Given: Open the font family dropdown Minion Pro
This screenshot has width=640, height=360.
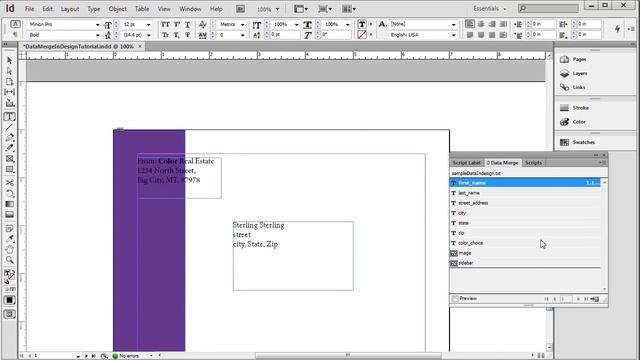Looking at the screenshot, I should [x=97, y=24].
